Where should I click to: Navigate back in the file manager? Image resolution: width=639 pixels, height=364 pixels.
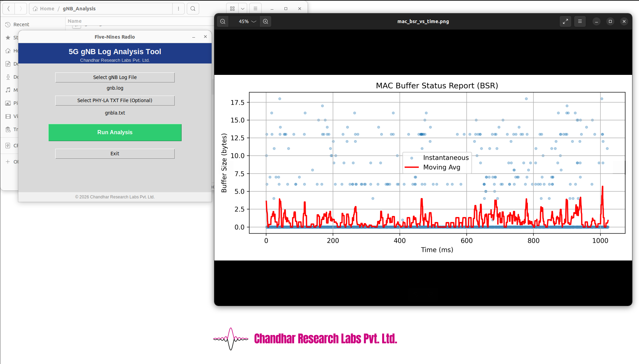(x=9, y=9)
